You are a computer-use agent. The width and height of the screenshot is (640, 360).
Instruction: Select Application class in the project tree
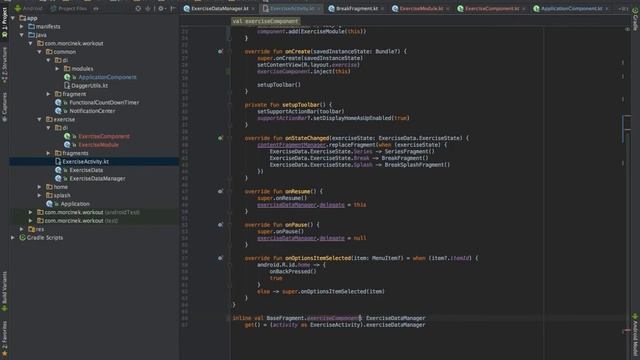(x=75, y=204)
